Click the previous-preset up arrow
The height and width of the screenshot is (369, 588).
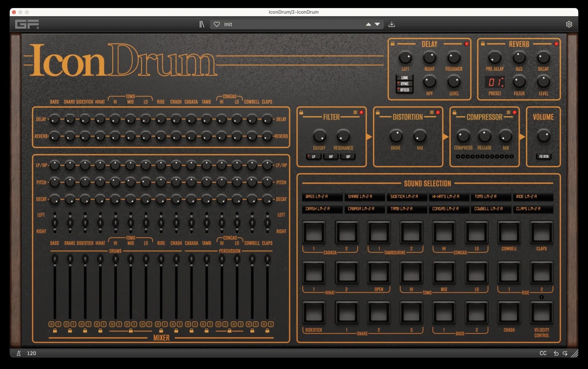368,24
